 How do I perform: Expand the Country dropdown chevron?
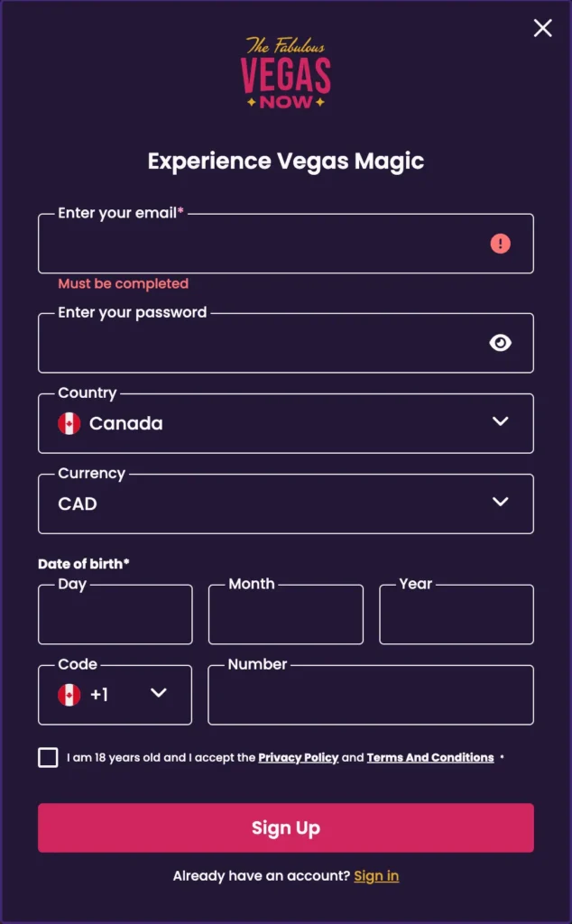pos(500,421)
